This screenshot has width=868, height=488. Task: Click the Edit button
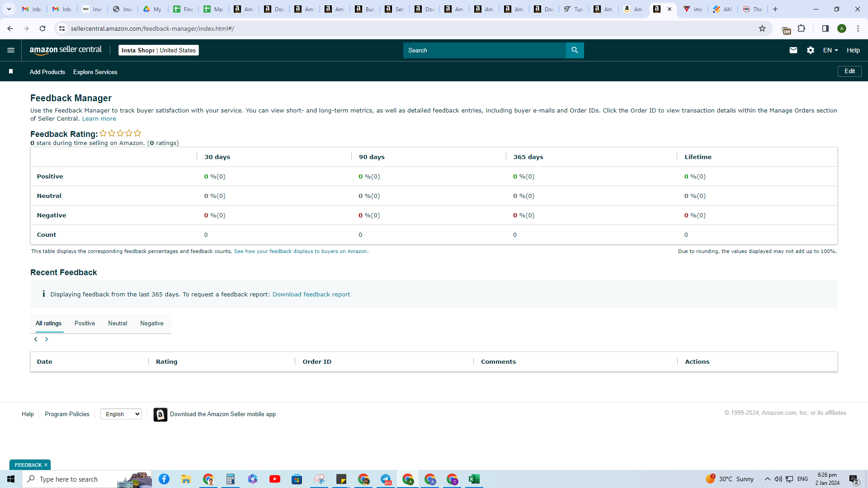coord(849,71)
